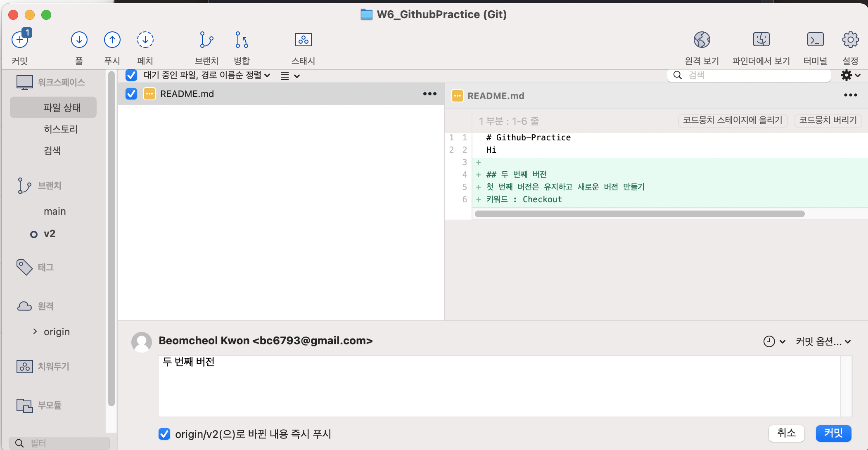Screen dimensions: 868x450
Task: Open the pending files sort order dropdown
Action: tap(207, 75)
